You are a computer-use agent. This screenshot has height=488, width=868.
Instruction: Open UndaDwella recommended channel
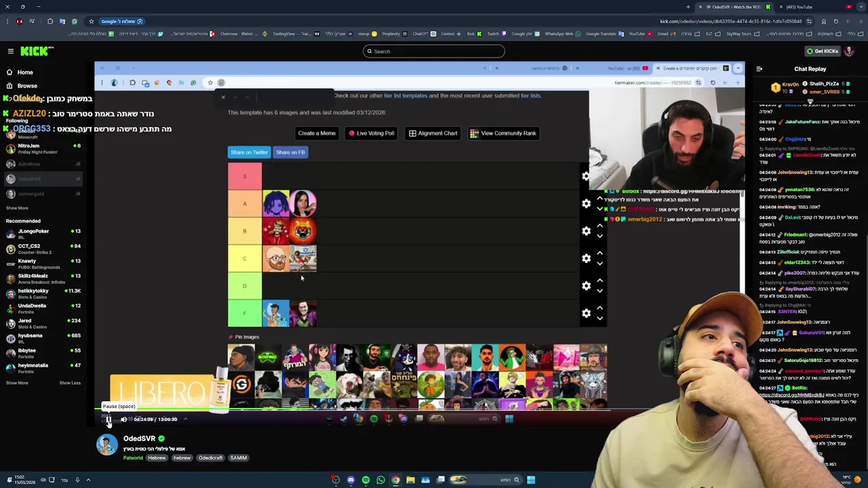pos(42,308)
